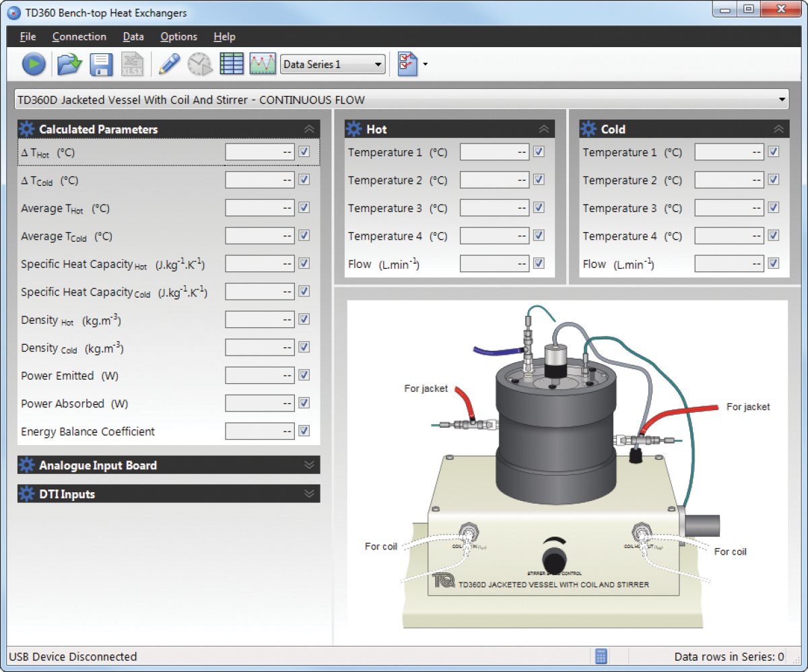Click the "Energy Balance Coefficient" label

88,432
